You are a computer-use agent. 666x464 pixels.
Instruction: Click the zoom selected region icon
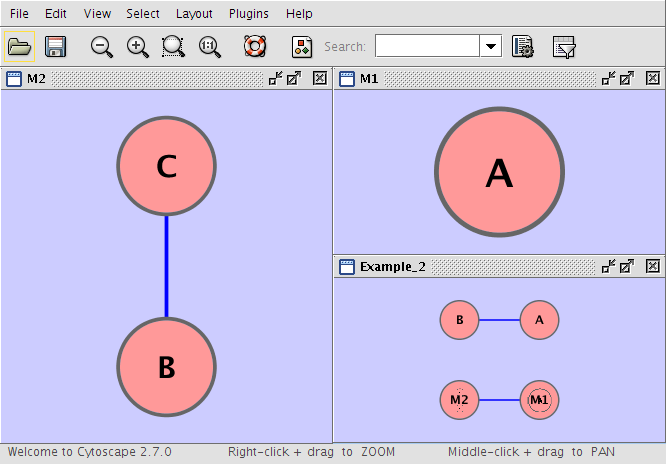pyautogui.click(x=174, y=47)
